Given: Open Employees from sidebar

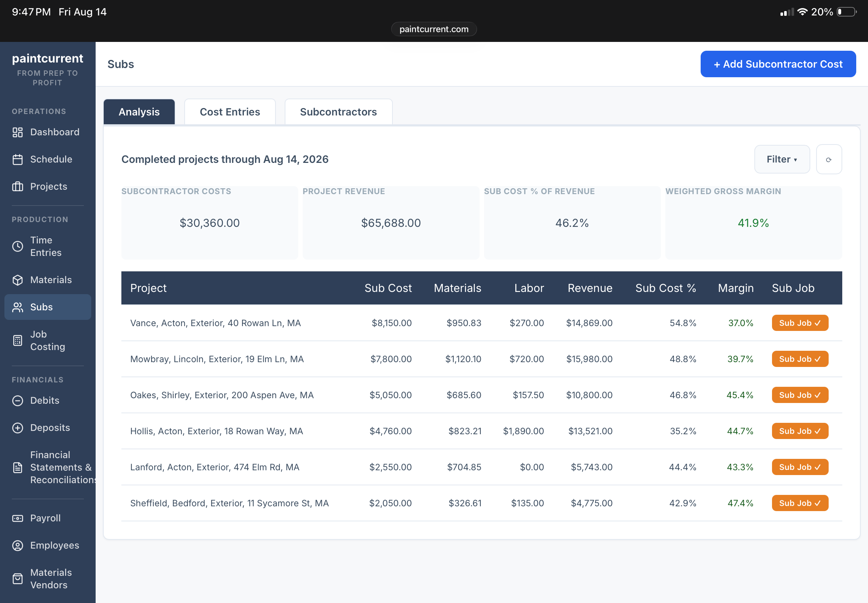Looking at the screenshot, I should (47, 546).
